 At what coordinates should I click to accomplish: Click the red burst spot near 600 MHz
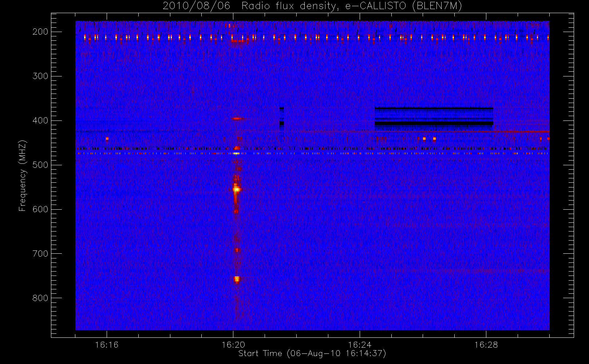(236, 211)
